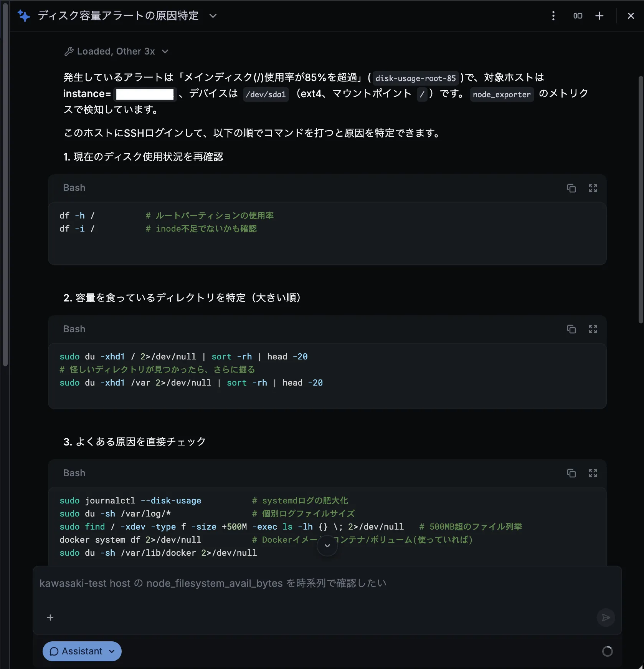
Task: Click the message input field
Action: [x=327, y=583]
